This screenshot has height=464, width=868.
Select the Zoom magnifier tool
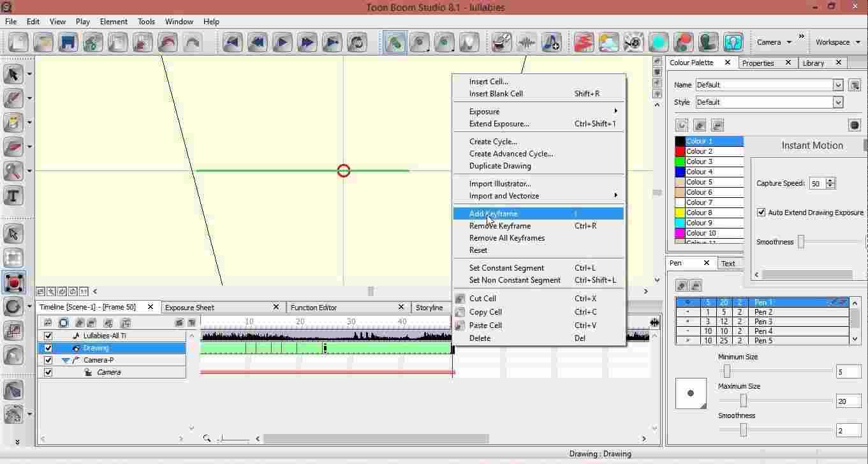[13, 171]
